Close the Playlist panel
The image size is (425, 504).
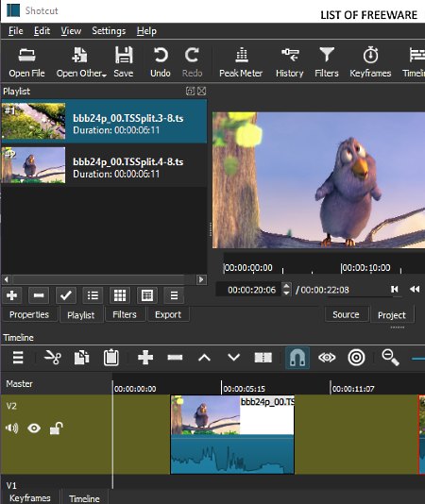click(202, 92)
